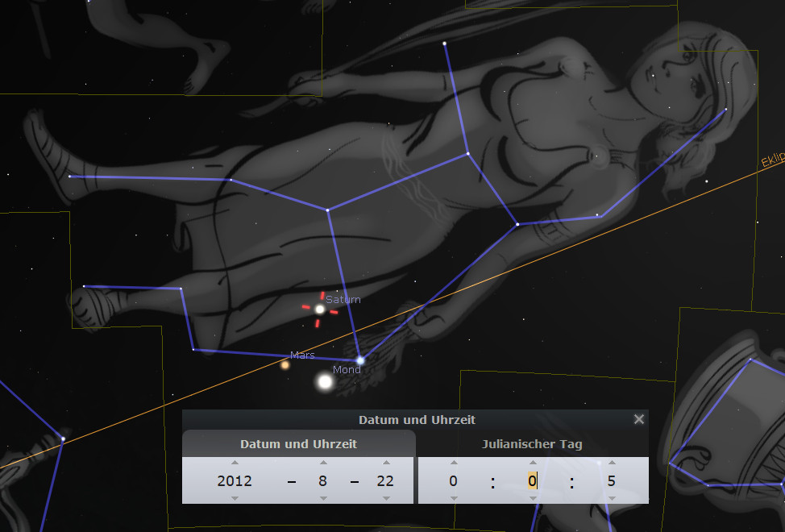Click the seconds field showing 5
Viewport: 785px width, 532px height.
coord(611,481)
